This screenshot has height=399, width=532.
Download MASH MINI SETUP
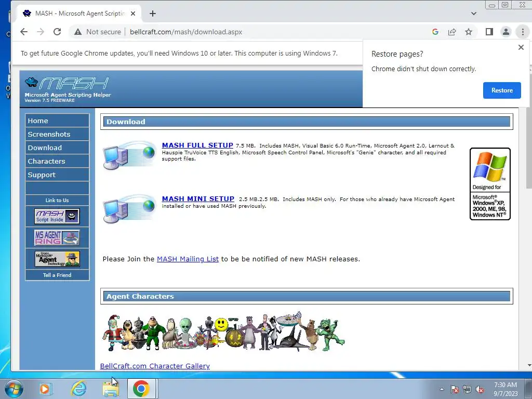pyautogui.click(x=198, y=199)
